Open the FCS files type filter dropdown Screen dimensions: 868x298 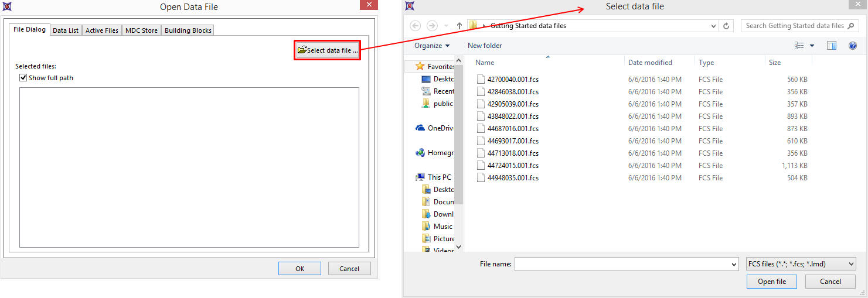[x=801, y=264]
